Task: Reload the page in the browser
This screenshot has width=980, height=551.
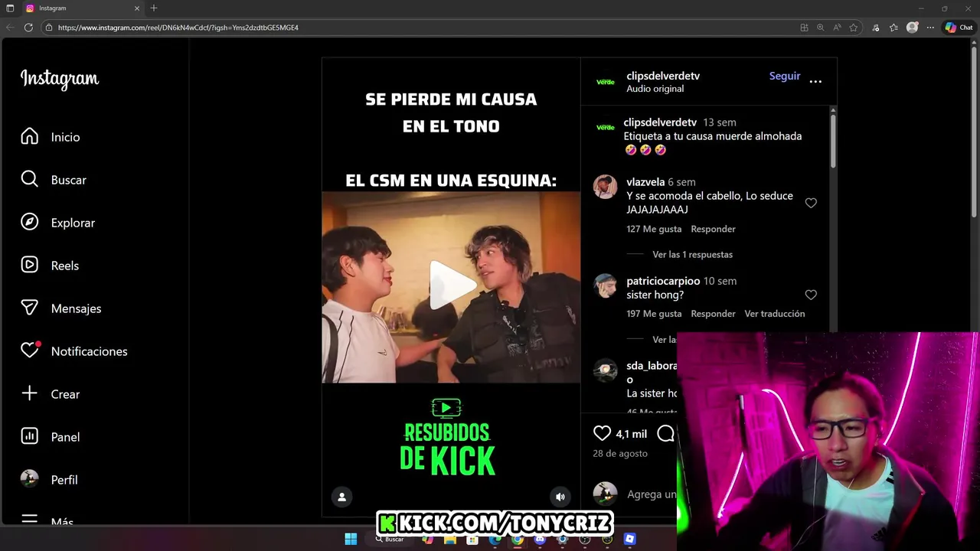Action: [x=28, y=28]
